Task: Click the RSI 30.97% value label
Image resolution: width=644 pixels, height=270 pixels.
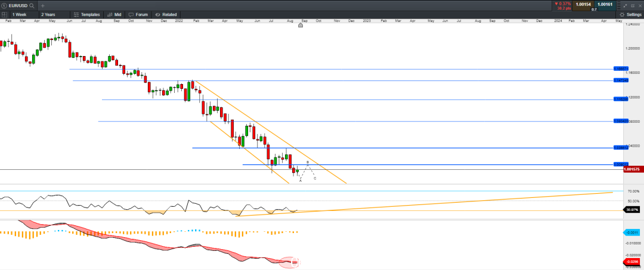Action: (631, 210)
